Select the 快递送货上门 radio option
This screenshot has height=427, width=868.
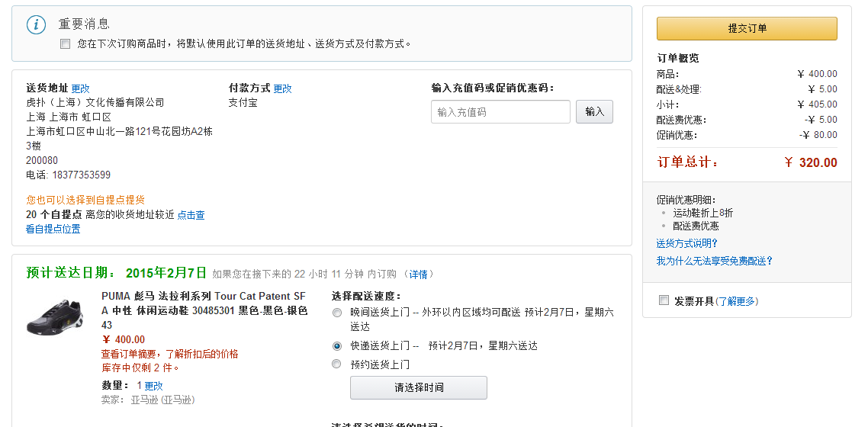[336, 346]
